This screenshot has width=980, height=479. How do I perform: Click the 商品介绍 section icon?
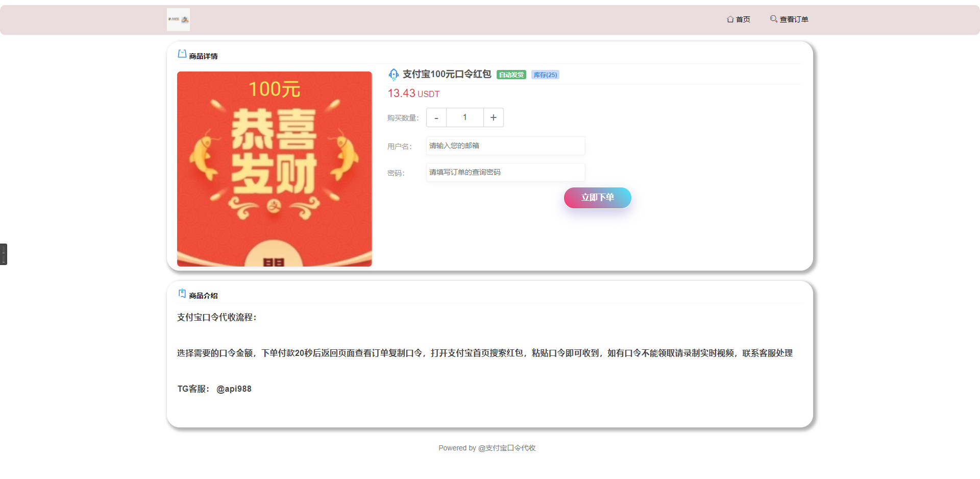click(182, 293)
